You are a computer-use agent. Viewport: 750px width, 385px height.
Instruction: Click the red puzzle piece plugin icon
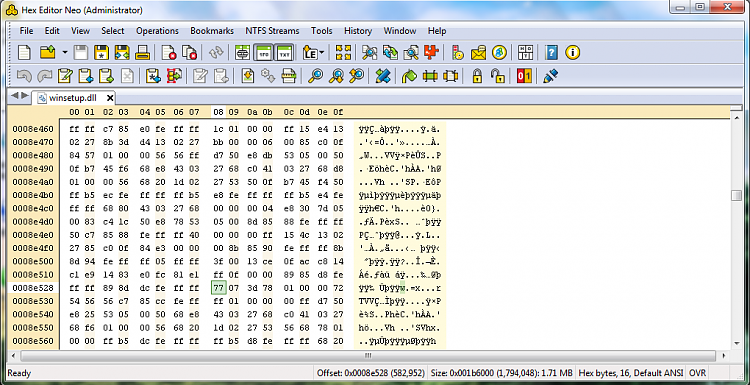[431, 53]
